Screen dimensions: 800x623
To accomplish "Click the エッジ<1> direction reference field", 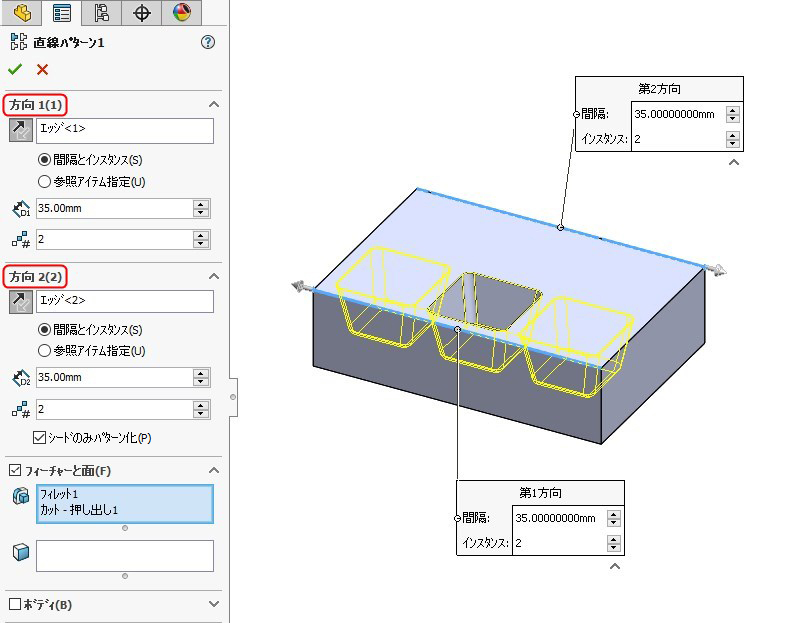I will point(125,130).
